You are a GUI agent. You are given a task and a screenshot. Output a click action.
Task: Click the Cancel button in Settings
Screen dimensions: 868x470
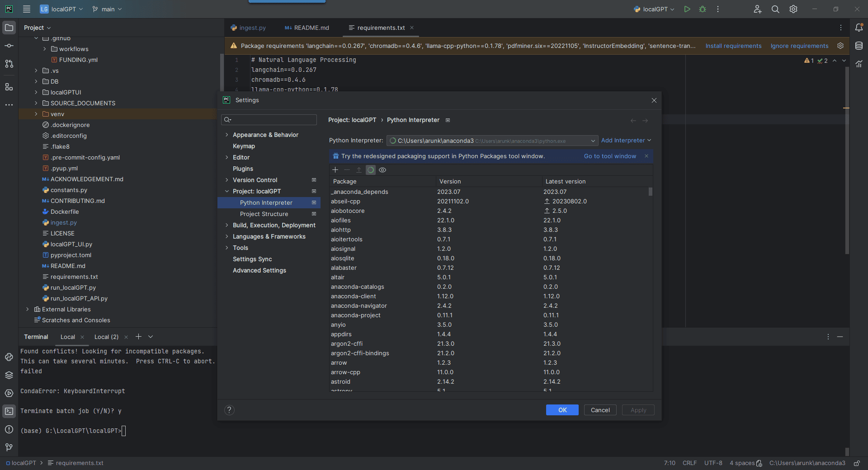600,410
